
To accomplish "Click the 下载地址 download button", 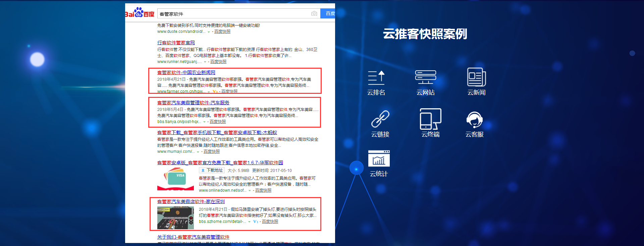I will tap(212, 170).
